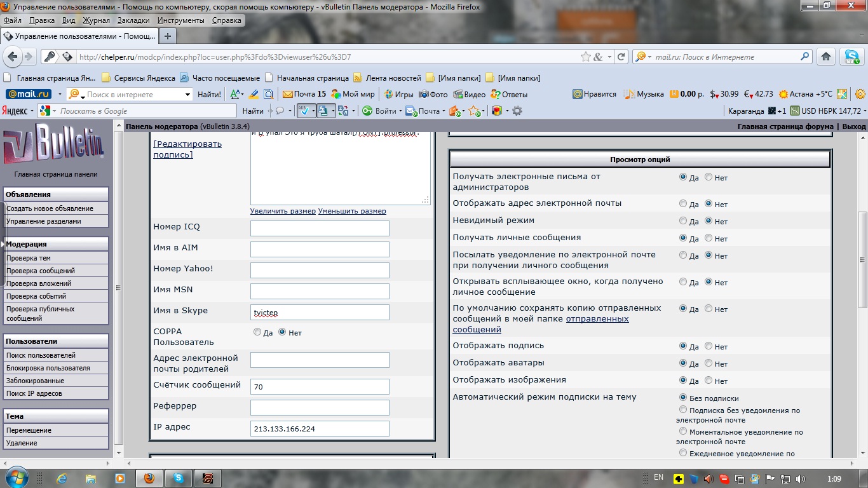Screen dimensions: 868x488
Task: Click the Номер ICQ input field
Action: 320,228
